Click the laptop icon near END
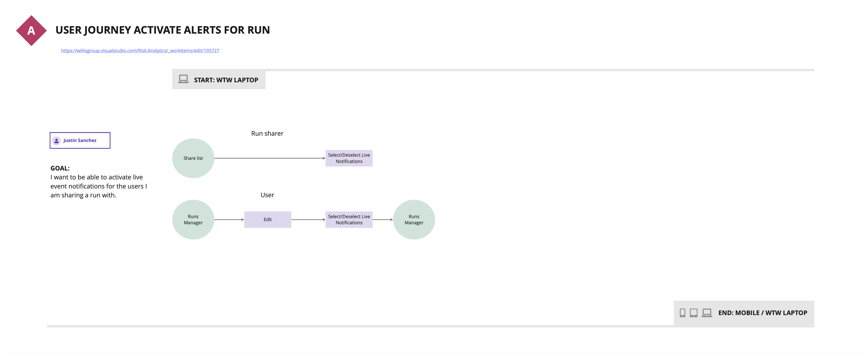Image resolution: width=868 pixels, height=356 pixels. 707,313
